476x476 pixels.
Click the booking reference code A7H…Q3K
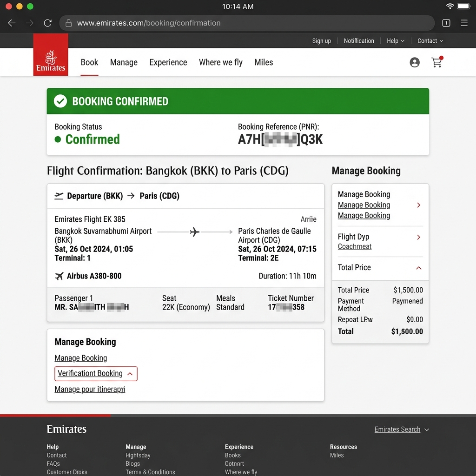280,139
